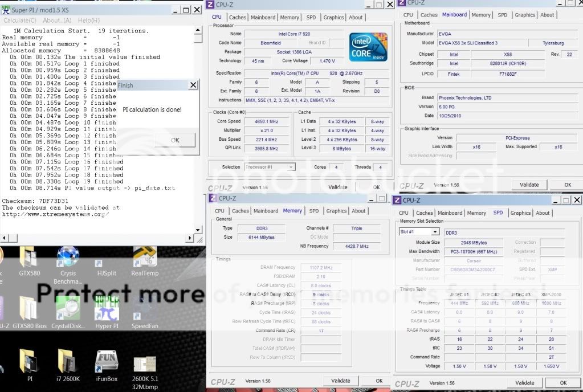This screenshot has width=583, height=392.
Task: Click OK in the Finish dialog
Action: pyautogui.click(x=175, y=140)
